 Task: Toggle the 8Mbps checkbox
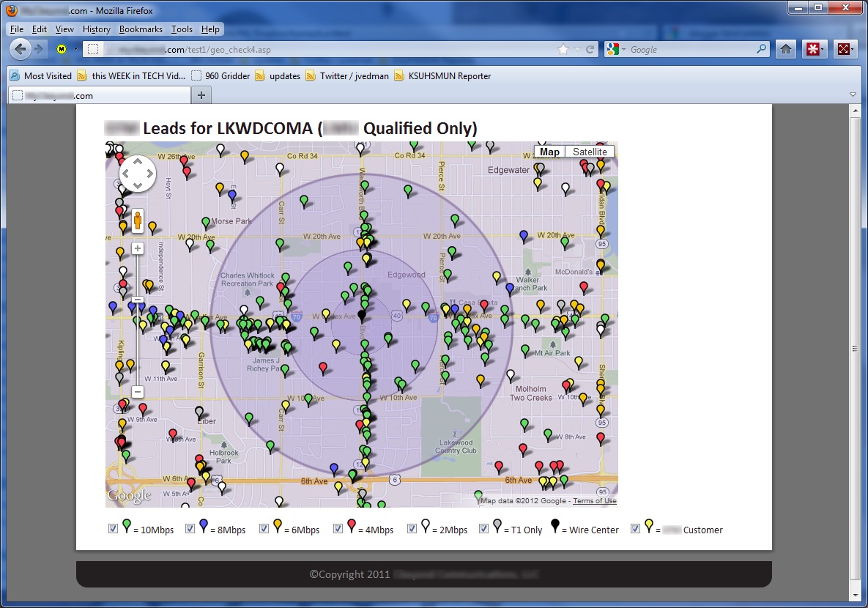(190, 528)
